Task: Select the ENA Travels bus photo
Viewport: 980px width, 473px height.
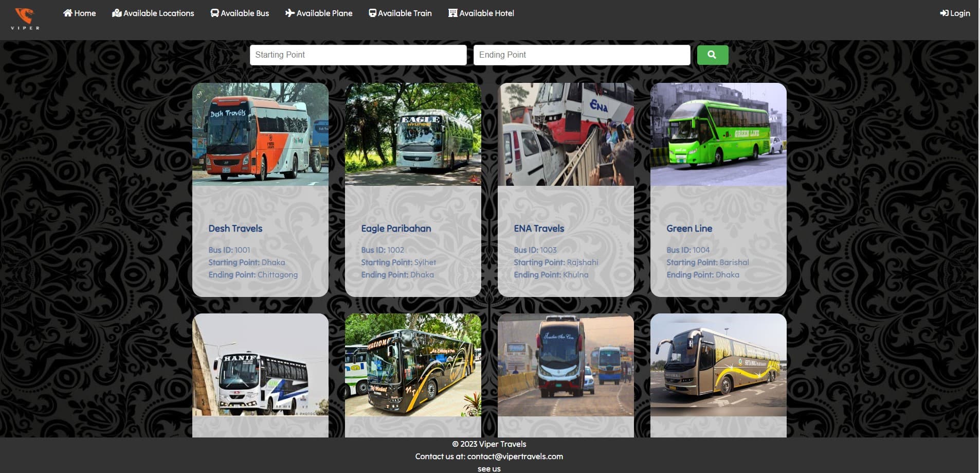Action: [x=566, y=134]
